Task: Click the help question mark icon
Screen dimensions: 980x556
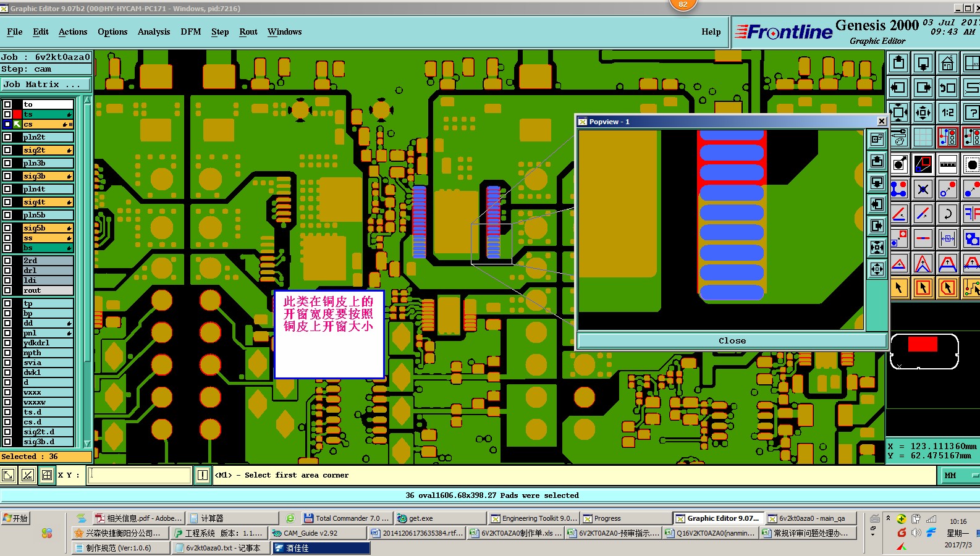Action: (971, 112)
